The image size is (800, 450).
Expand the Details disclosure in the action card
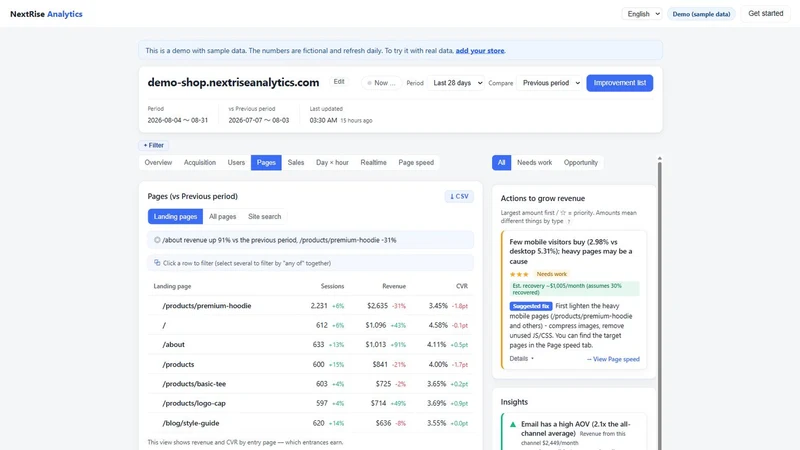[521, 359]
